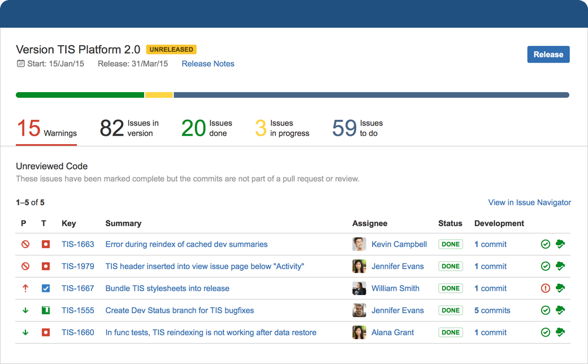Click the calendar icon beside the start date
Viewport: 588px width, 364px height.
click(x=20, y=63)
